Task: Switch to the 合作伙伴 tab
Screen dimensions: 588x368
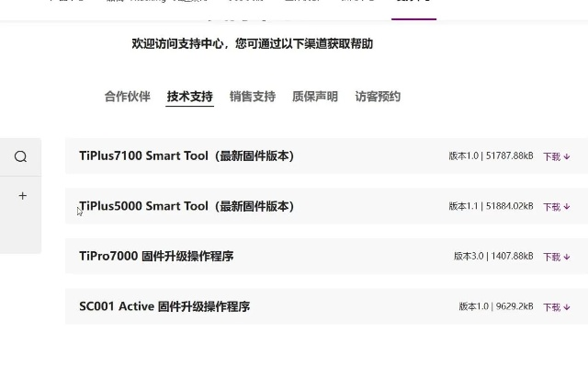Action: [127, 97]
